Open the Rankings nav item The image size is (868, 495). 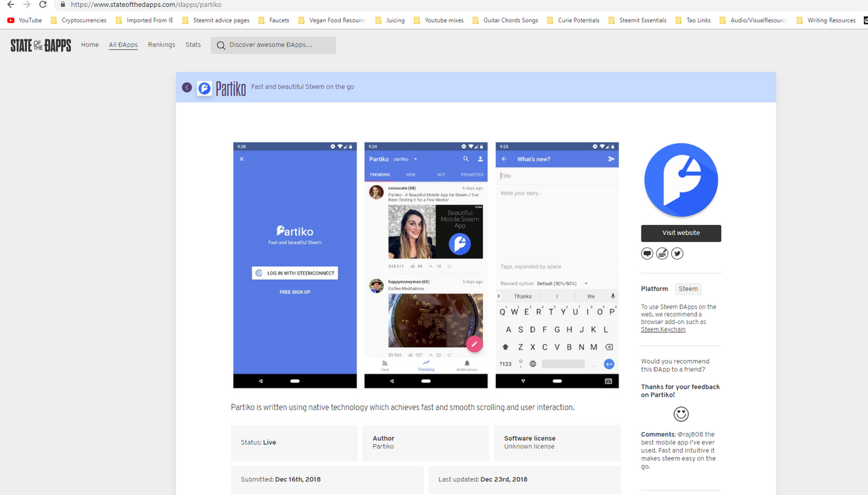161,45
